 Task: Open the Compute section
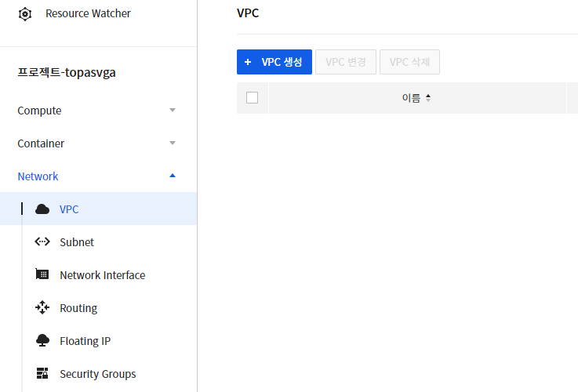[x=39, y=111]
